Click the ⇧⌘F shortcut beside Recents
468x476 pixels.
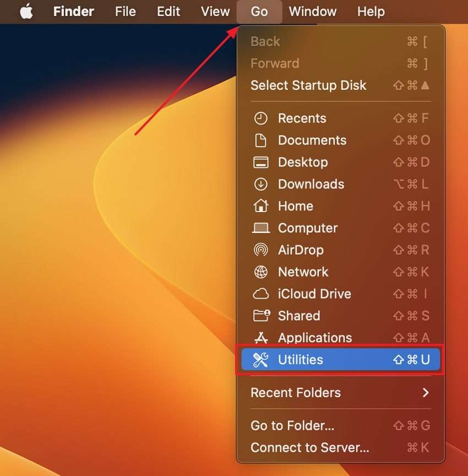(411, 118)
